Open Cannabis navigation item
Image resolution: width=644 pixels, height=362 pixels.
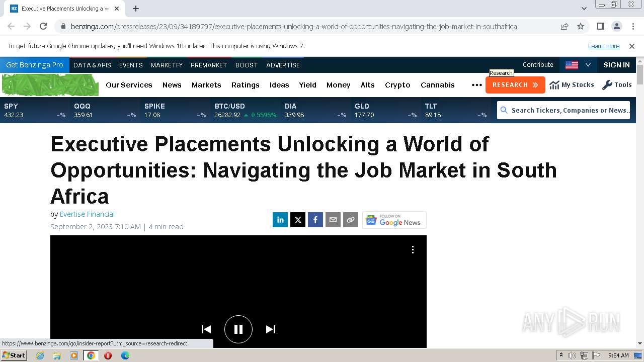click(438, 85)
